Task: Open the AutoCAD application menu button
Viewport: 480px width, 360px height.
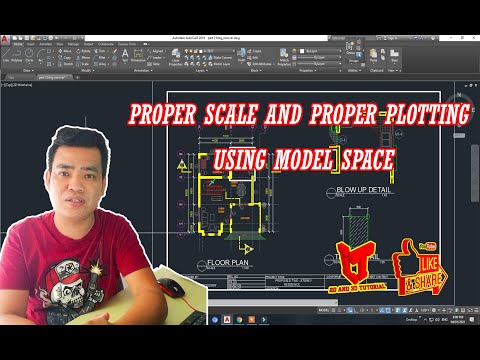Action: (5, 40)
